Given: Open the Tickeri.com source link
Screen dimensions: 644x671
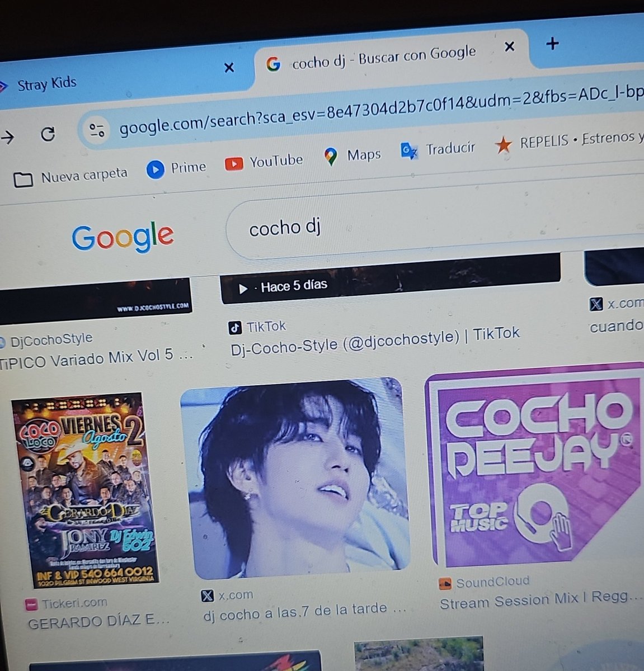Looking at the screenshot, I should pos(67,603).
